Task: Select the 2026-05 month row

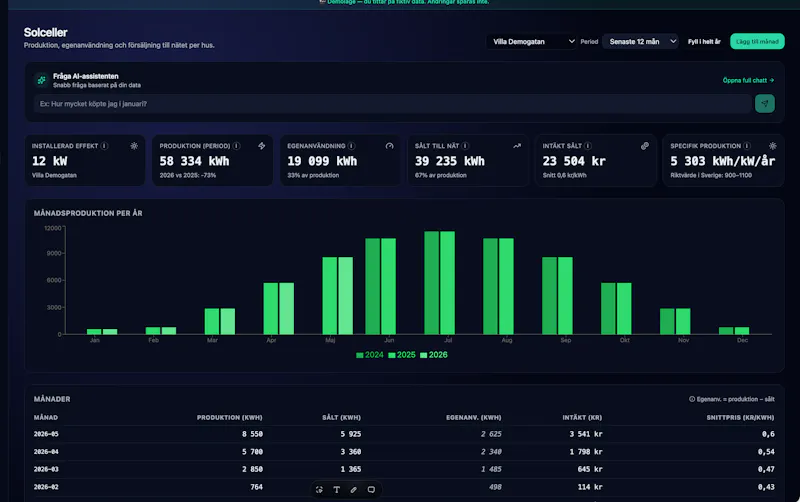Action: click(x=404, y=434)
